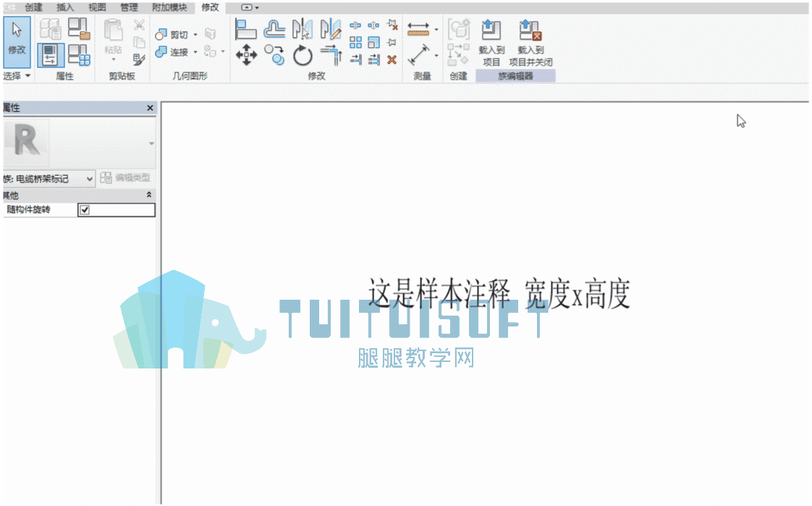Click the Match Type Properties brush

click(139, 59)
